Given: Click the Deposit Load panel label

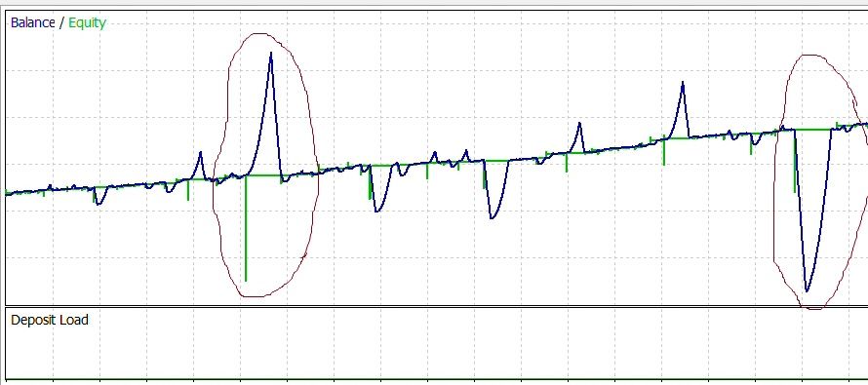Looking at the screenshot, I should coord(50,321).
